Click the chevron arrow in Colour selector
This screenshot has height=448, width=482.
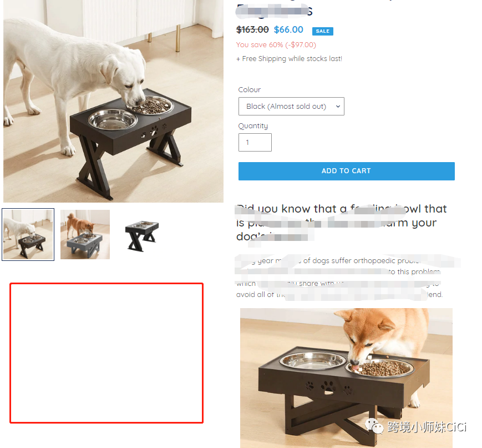pos(338,107)
